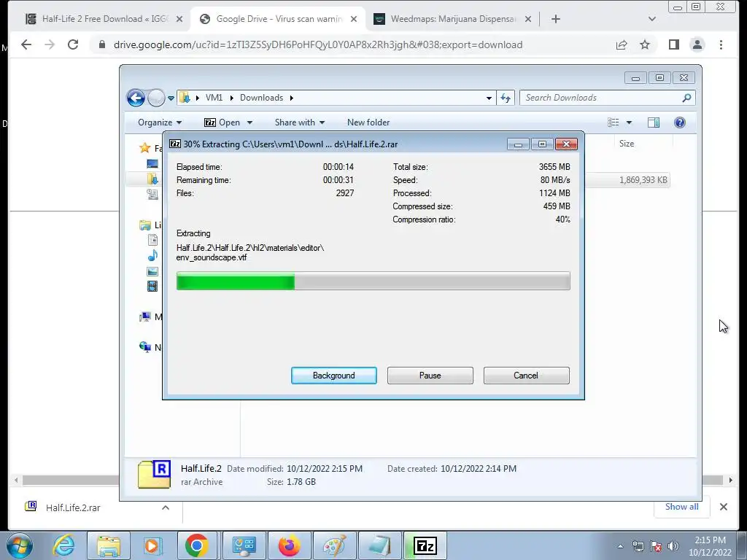Open a new Chrome tab
The height and width of the screenshot is (560, 747).
click(x=555, y=19)
